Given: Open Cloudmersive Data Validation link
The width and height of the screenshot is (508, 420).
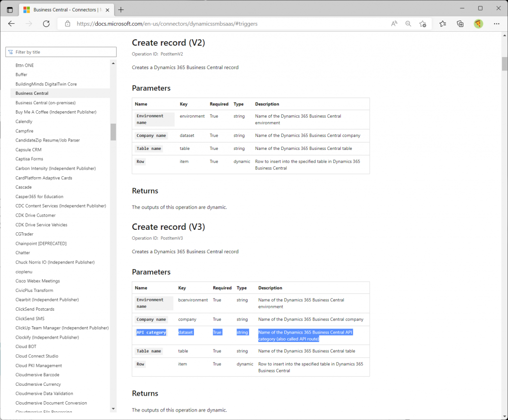Looking at the screenshot, I should click(44, 393).
